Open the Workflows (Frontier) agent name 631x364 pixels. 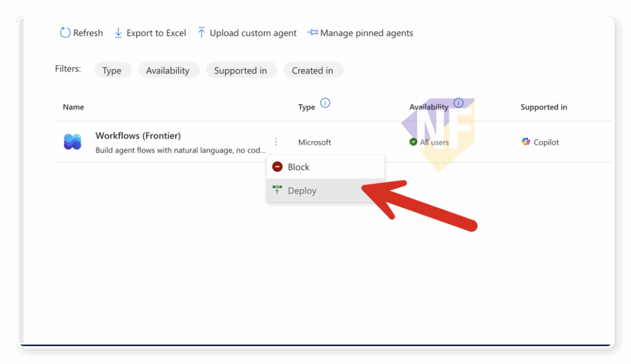138,135
